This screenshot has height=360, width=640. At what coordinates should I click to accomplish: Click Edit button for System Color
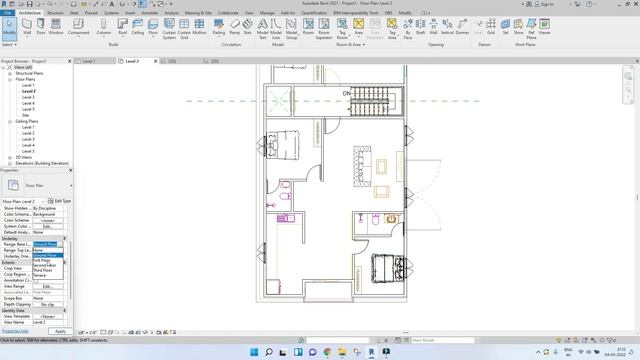click(x=48, y=226)
